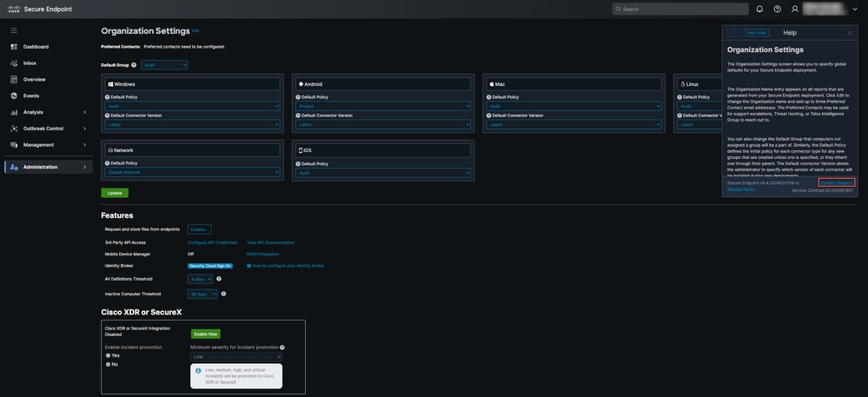Image resolution: width=868 pixels, height=397 pixels.
Task: Click the Cisco logo in the header
Action: click(13, 9)
